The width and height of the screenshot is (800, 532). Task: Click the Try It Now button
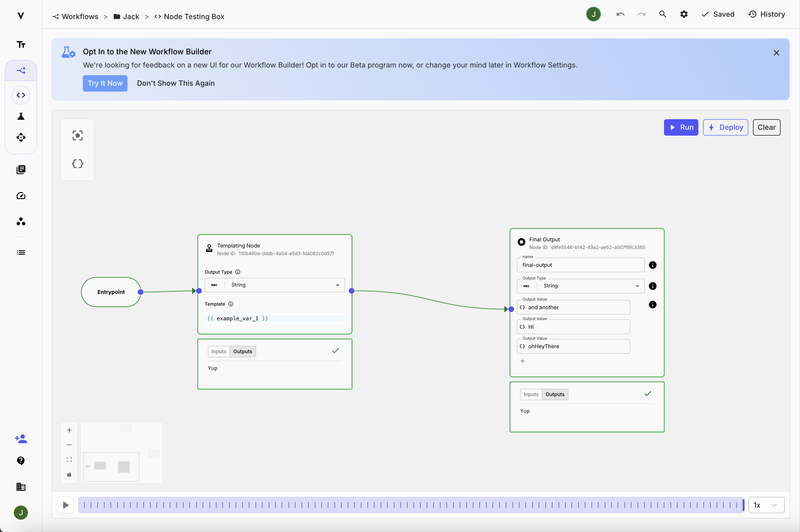tap(105, 83)
